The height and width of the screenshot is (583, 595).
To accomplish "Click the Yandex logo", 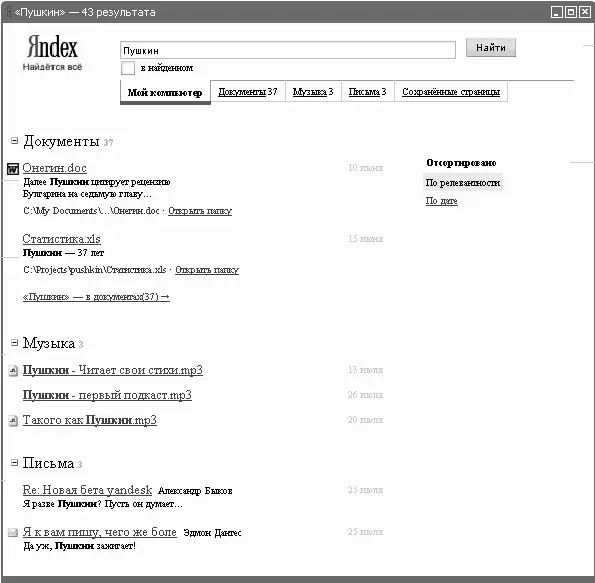I will pos(52,52).
